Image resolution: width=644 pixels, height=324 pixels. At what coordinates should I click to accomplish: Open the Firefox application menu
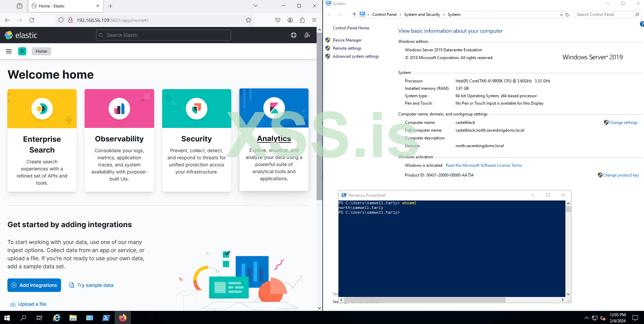click(x=314, y=20)
